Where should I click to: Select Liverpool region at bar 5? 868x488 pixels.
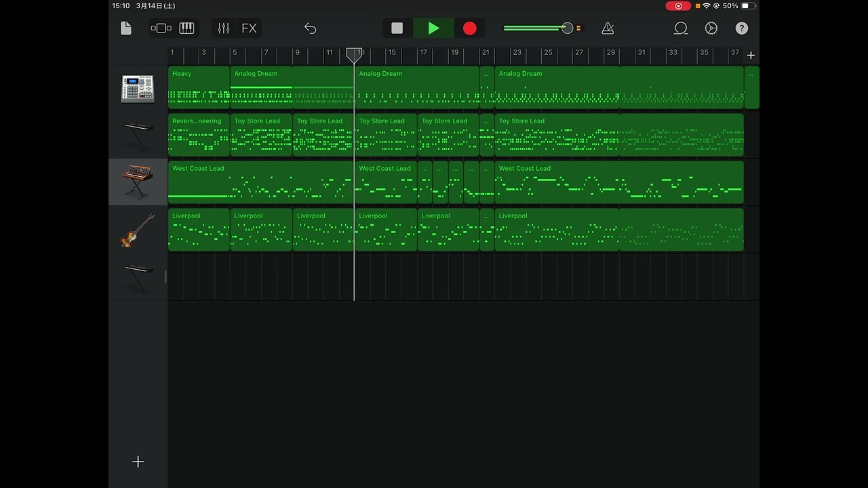(261, 230)
